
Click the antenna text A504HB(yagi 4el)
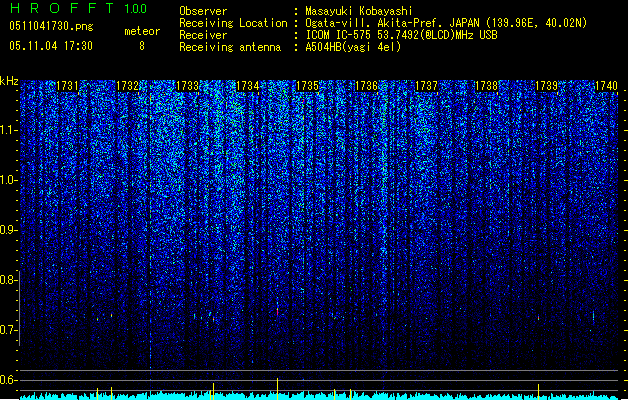pos(353,47)
